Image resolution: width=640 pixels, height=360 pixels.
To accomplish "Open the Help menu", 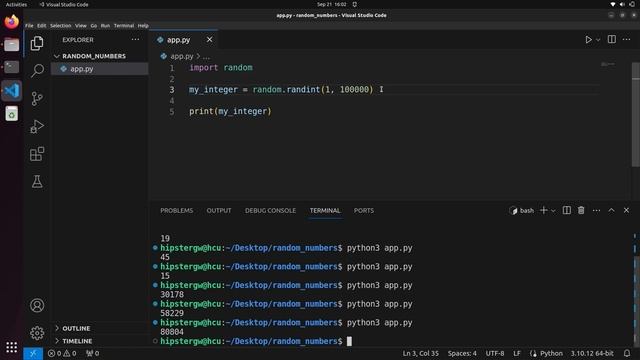I will pyautogui.click(x=143, y=25).
